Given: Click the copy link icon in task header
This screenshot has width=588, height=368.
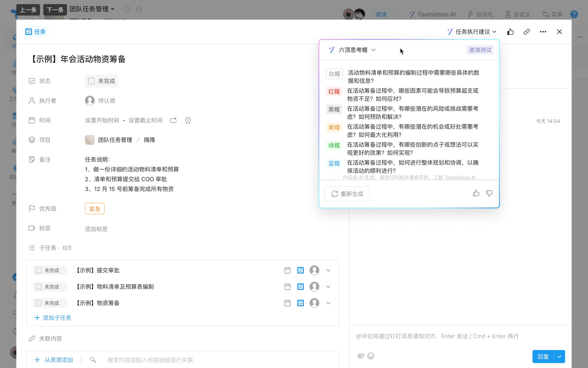Looking at the screenshot, I should (526, 31).
